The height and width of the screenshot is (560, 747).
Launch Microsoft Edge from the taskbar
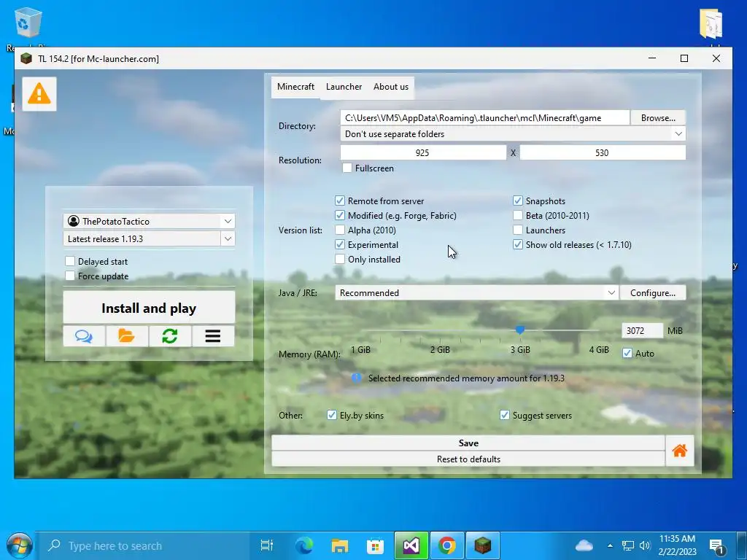pos(304,545)
